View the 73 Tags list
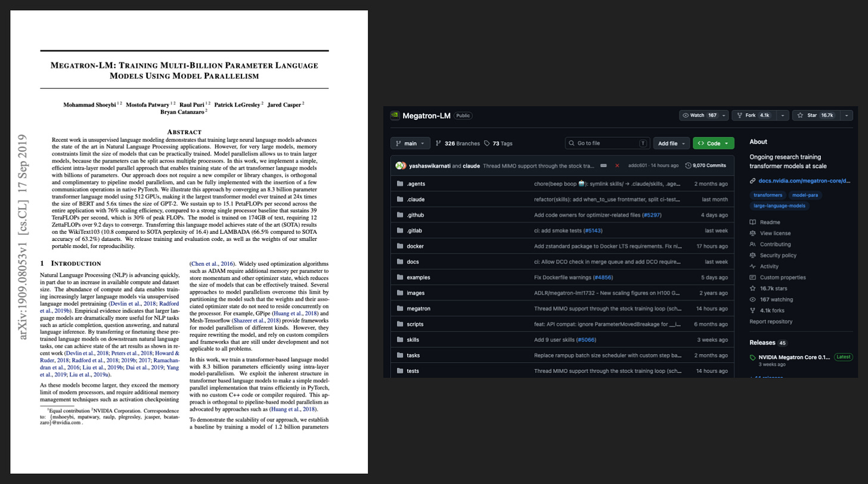This screenshot has width=868, height=484. click(498, 144)
